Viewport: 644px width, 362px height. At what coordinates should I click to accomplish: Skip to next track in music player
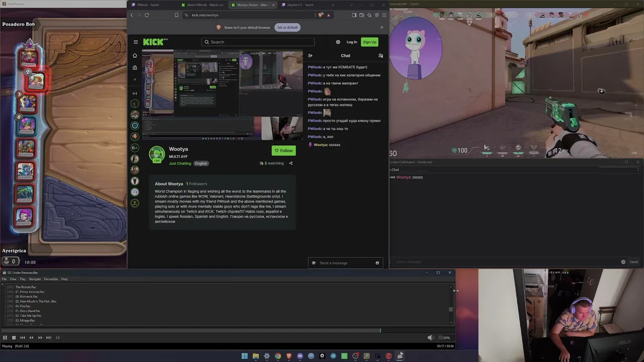coord(49,338)
